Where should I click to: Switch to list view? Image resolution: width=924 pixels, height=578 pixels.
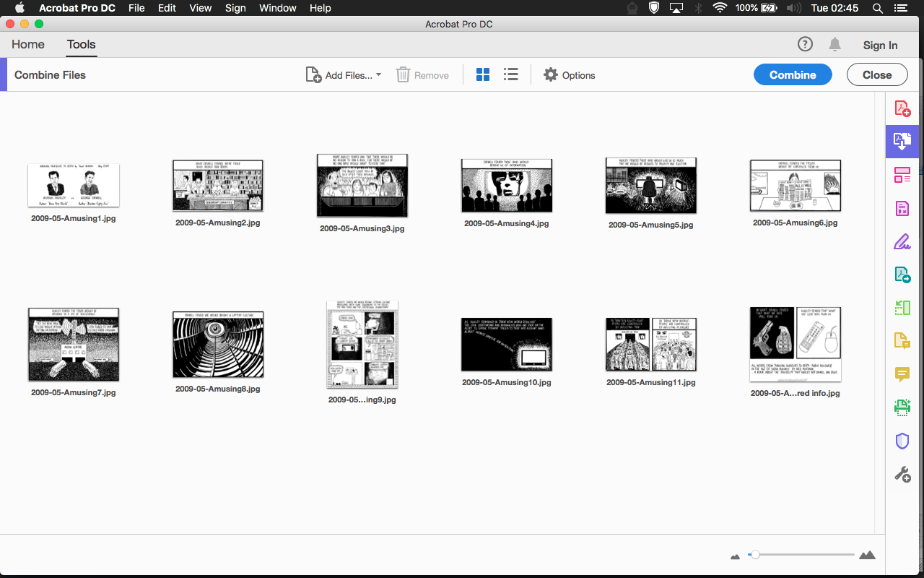click(511, 74)
